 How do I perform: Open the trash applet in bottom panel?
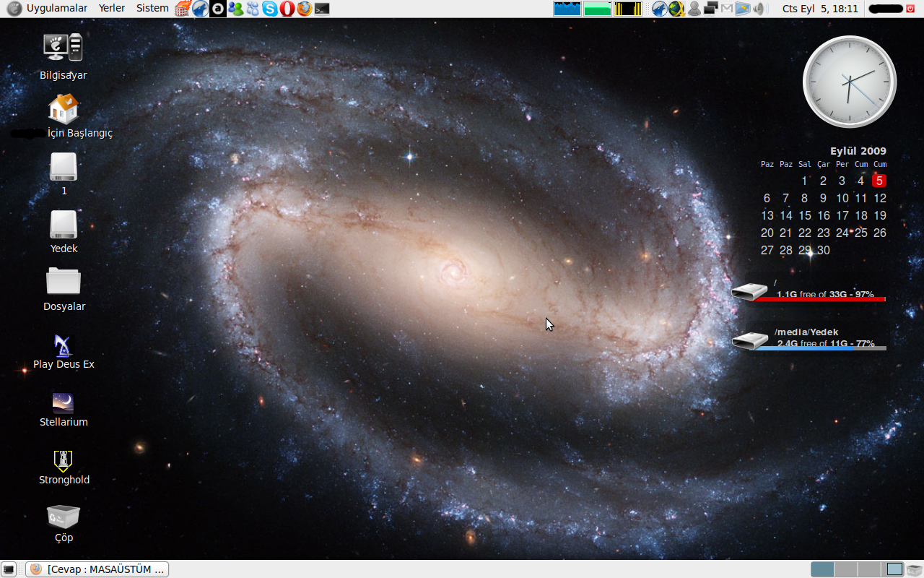pos(915,569)
